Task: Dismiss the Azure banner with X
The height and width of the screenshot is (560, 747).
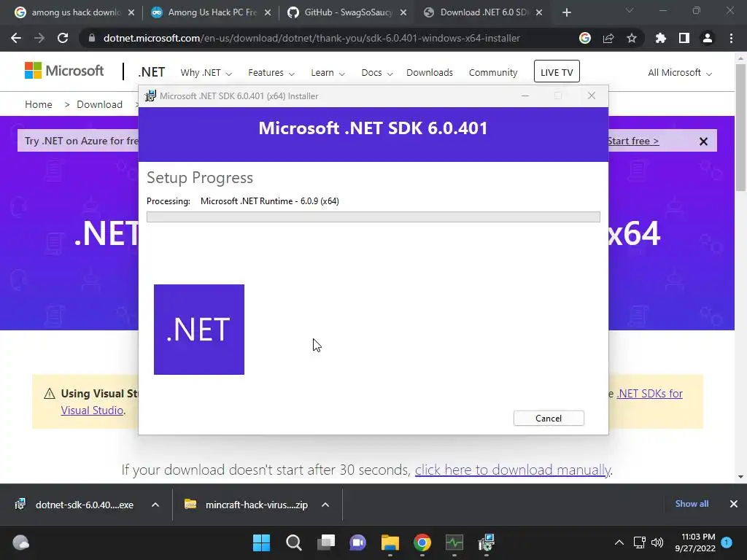Action: pos(703,141)
